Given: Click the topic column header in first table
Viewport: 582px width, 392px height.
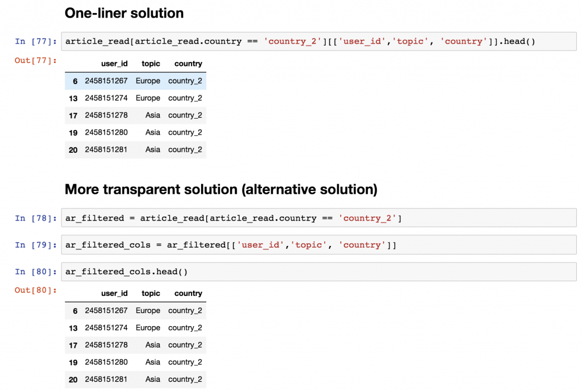Looking at the screenshot, I should click(x=150, y=64).
